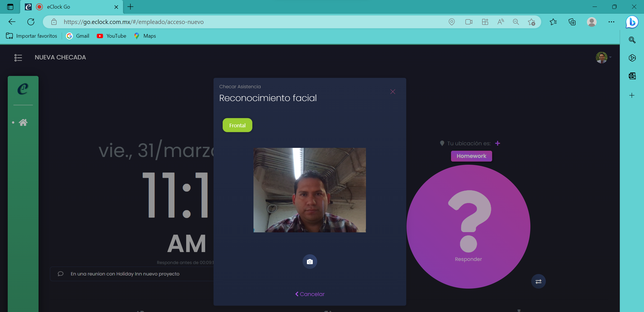
Task: Reload the eClock page
Action: pos(31,22)
